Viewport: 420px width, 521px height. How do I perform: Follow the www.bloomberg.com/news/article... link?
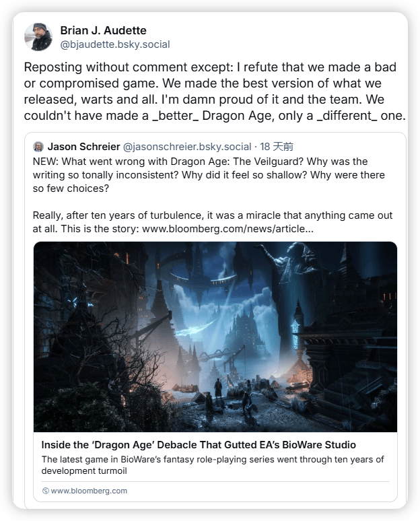pyautogui.click(x=228, y=229)
